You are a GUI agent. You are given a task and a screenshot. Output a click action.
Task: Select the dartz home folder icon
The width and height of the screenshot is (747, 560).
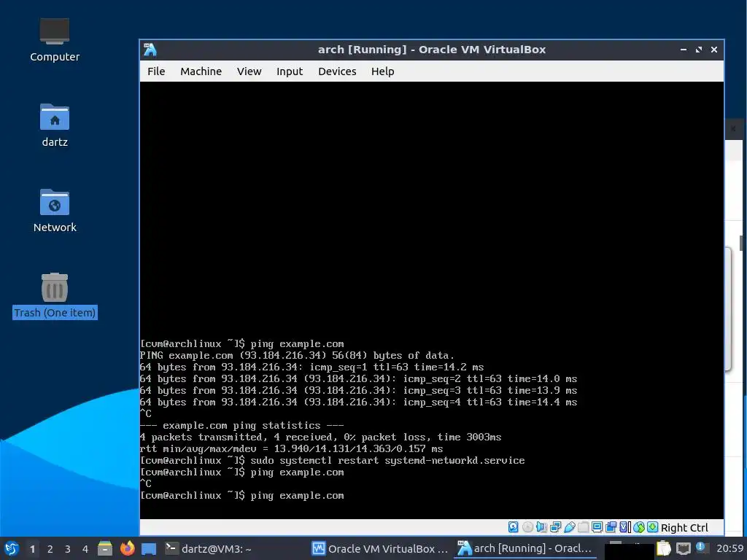[55, 125]
